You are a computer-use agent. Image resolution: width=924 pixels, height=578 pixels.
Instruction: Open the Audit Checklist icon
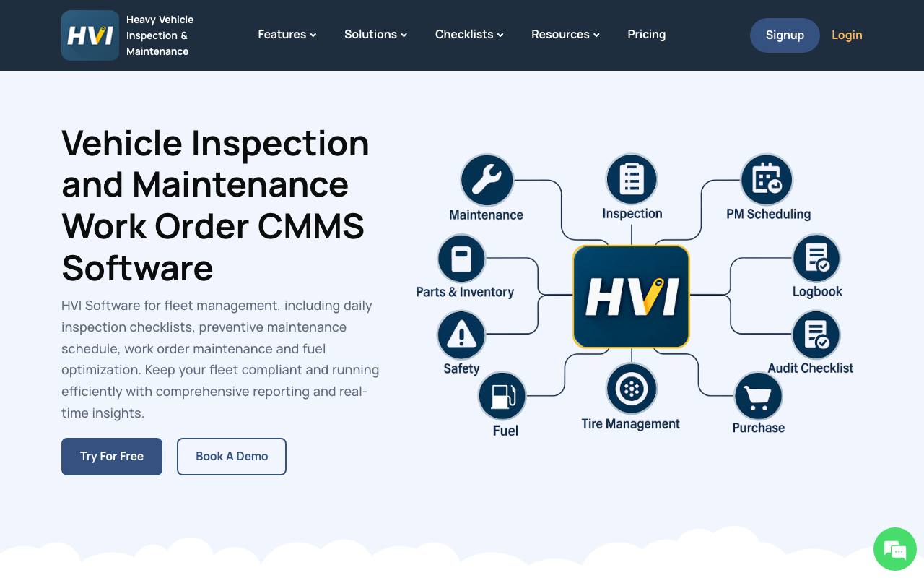[x=816, y=335]
